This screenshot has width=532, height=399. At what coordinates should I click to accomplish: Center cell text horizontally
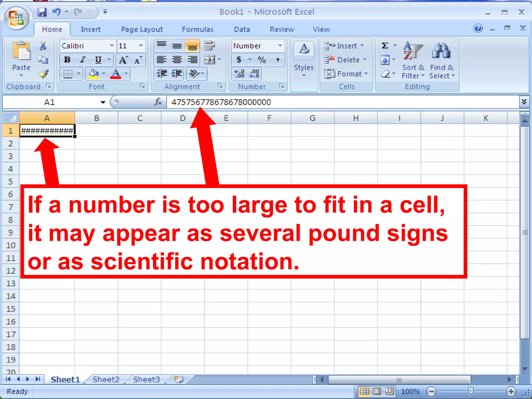[177, 60]
